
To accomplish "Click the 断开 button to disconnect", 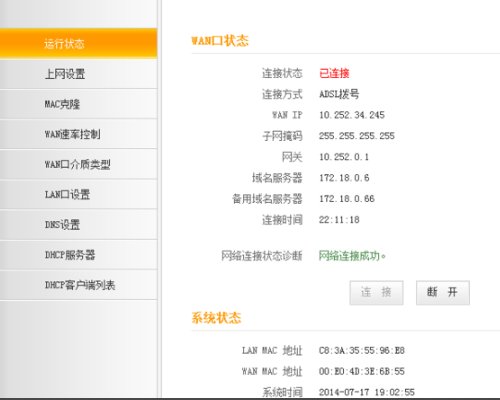I will [x=443, y=293].
